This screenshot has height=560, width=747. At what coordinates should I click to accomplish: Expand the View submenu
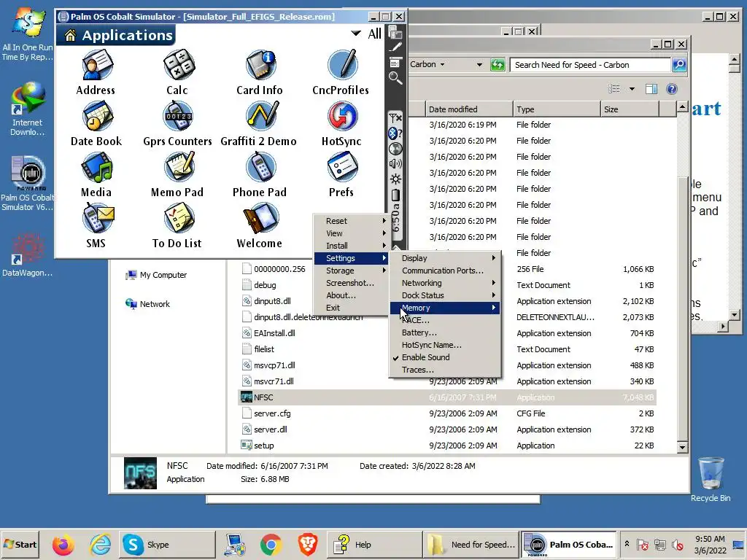click(351, 233)
